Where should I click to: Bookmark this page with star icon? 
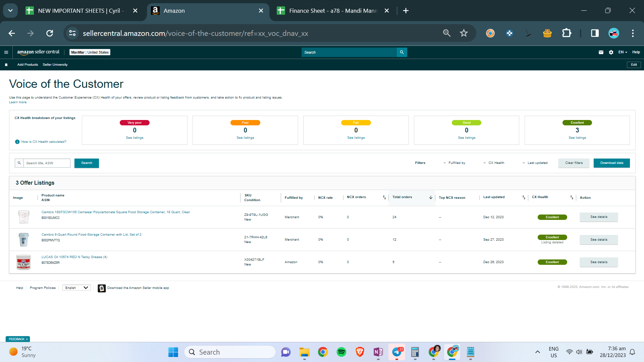464,33
